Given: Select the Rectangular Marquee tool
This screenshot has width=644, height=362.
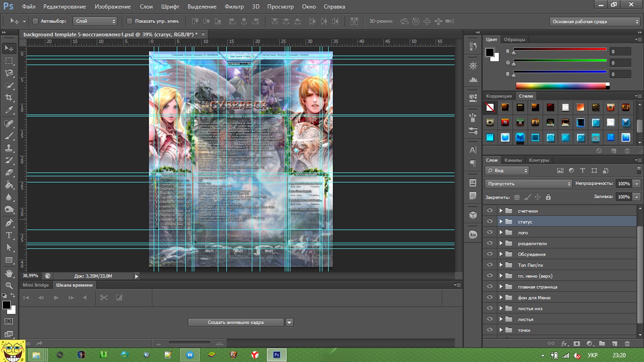Looking at the screenshot, I should click(x=9, y=61).
